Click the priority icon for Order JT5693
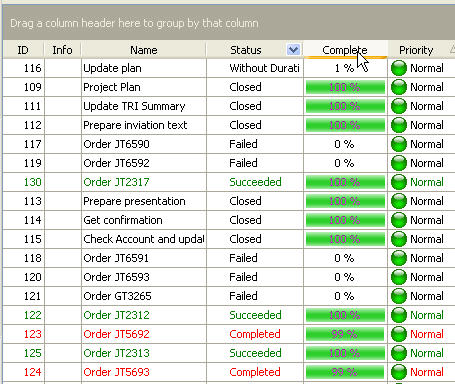This screenshot has height=384, width=455. coord(399,372)
